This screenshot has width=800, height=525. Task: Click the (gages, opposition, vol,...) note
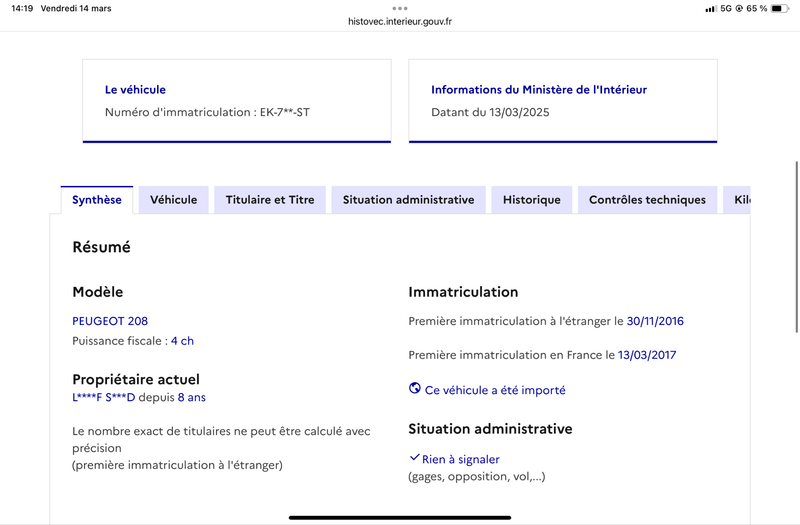coord(477,477)
